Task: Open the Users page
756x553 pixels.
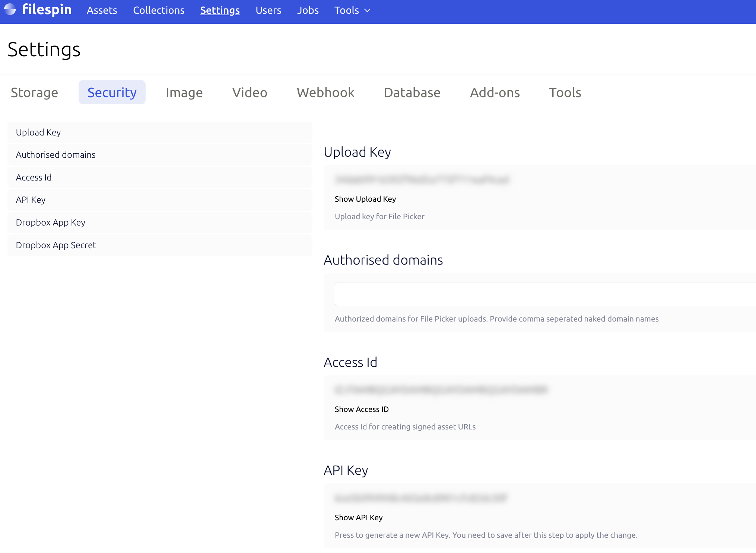Action: pos(268,10)
